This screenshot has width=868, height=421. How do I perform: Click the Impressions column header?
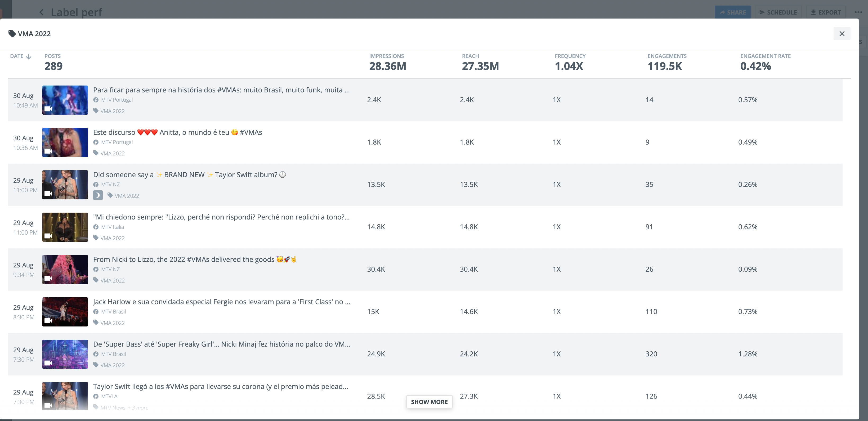(x=387, y=56)
